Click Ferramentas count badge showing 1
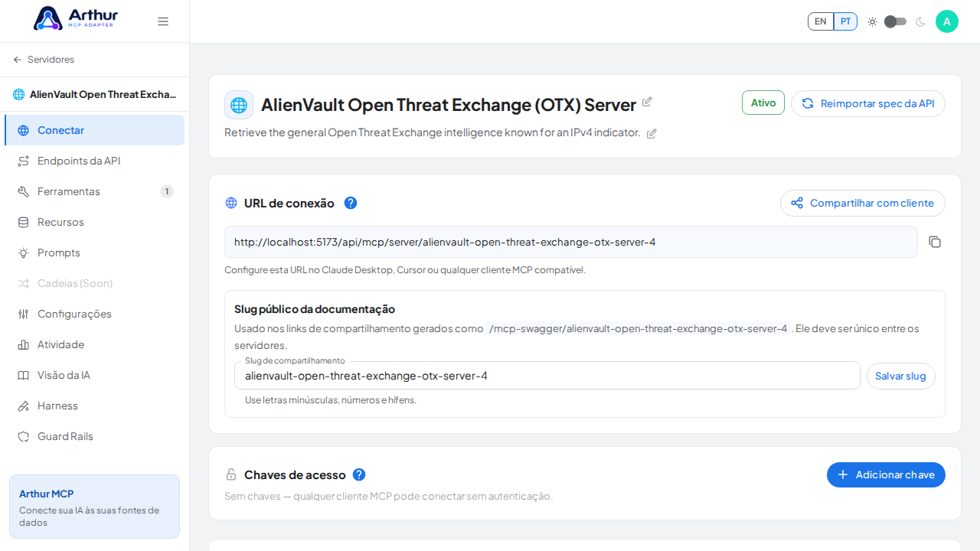The height and width of the screenshot is (551, 980). point(167,191)
